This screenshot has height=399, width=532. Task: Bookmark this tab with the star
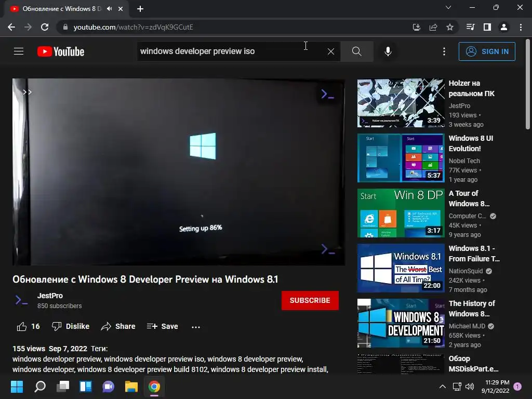coord(450,27)
